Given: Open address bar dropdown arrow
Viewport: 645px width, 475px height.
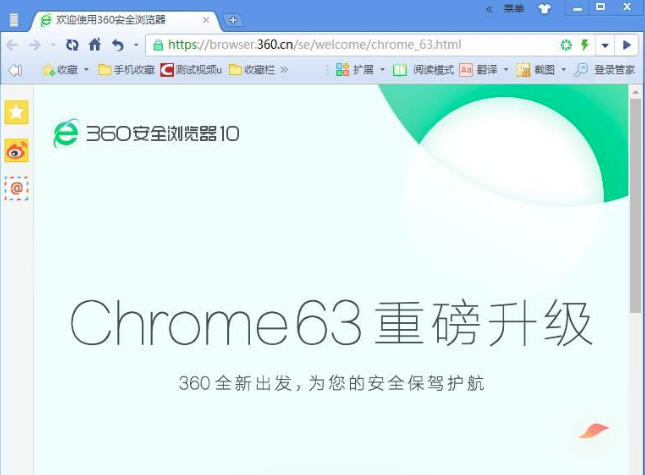Looking at the screenshot, I should (605, 45).
